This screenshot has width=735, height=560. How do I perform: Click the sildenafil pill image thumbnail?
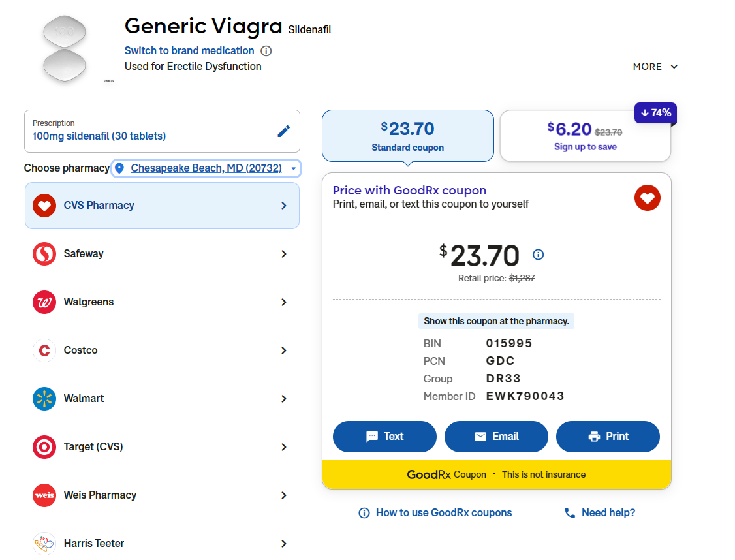(x=65, y=49)
